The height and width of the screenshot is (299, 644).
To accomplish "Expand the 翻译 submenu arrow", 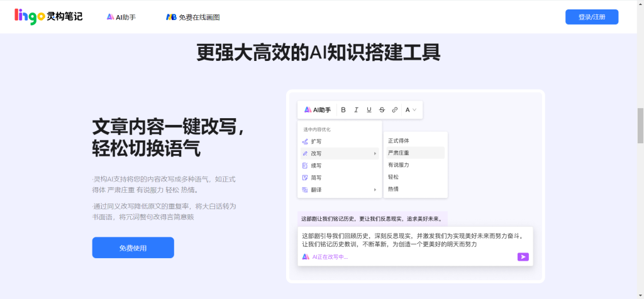I will point(375,190).
